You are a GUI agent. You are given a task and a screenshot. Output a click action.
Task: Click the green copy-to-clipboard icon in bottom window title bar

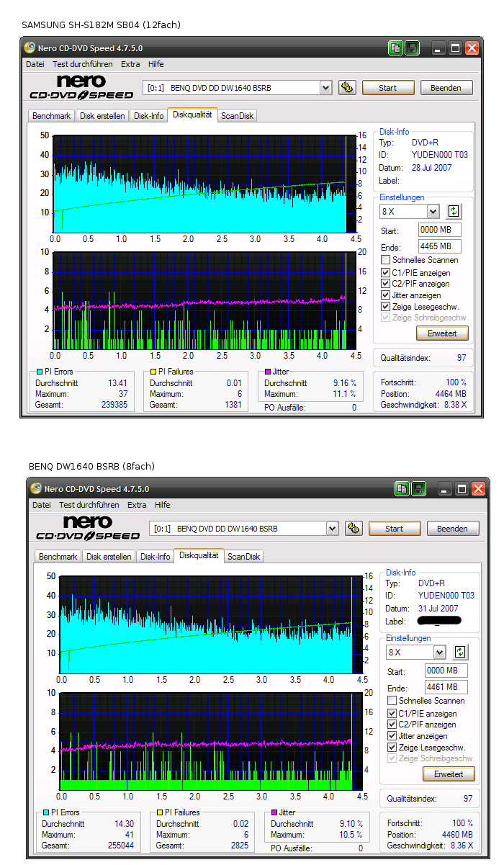402,489
